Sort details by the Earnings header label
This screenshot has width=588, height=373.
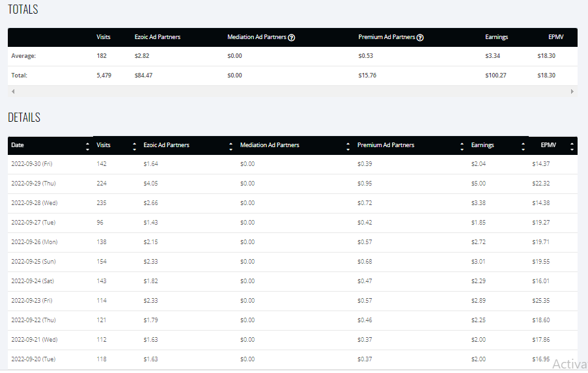coord(483,145)
